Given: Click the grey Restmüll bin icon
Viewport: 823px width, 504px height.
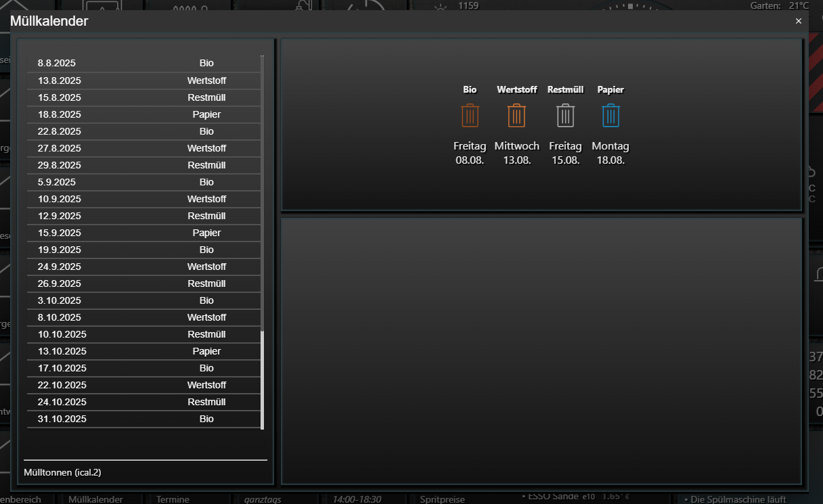Looking at the screenshot, I should 565,116.
